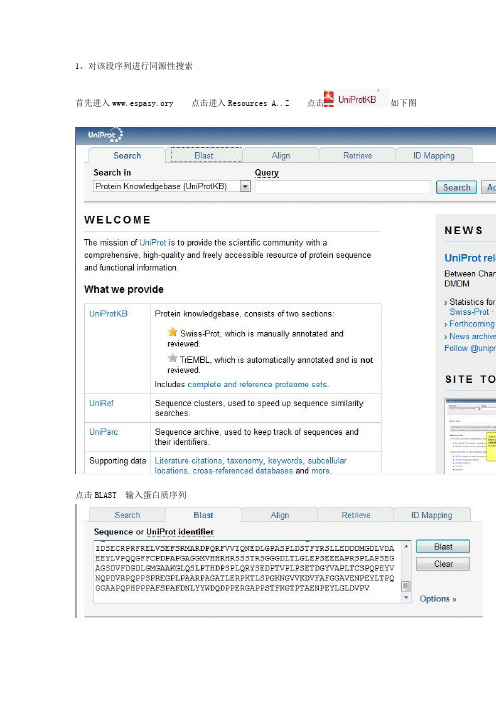
Task: Click the 'Sequence or UniProt identifier' label
Action: pos(154,532)
